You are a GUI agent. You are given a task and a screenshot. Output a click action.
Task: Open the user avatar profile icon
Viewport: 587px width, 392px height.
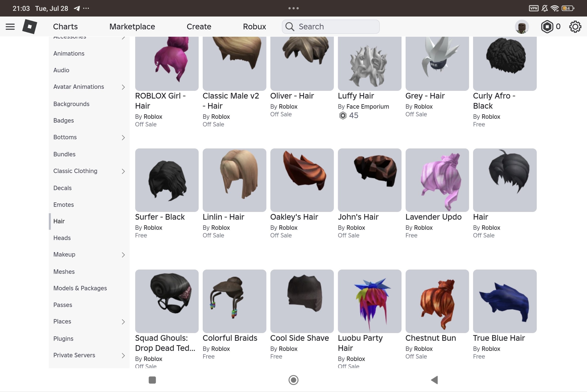pos(522,27)
